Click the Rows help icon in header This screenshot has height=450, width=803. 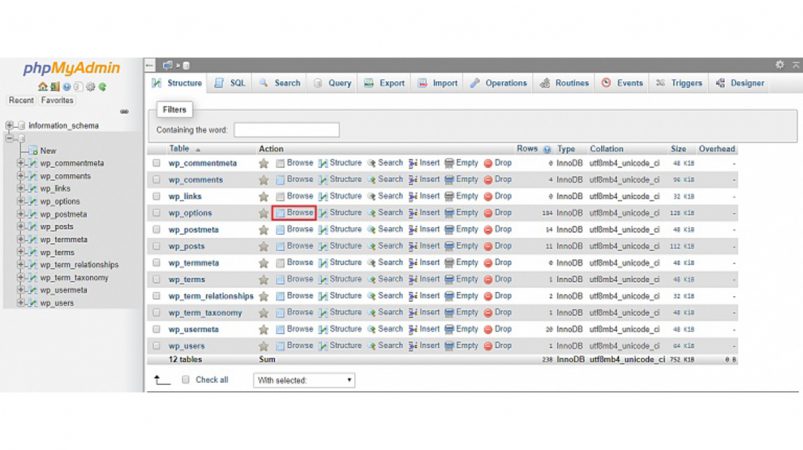(547, 149)
